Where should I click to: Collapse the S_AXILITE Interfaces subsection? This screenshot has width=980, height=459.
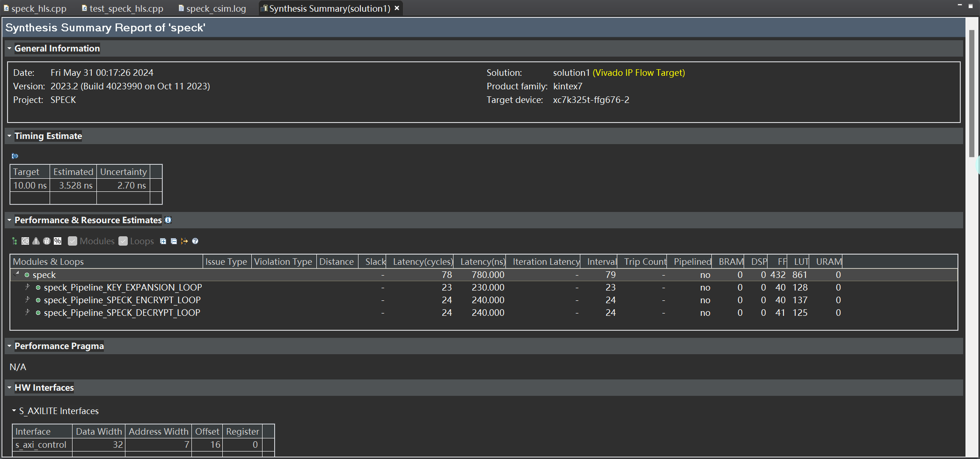point(14,410)
